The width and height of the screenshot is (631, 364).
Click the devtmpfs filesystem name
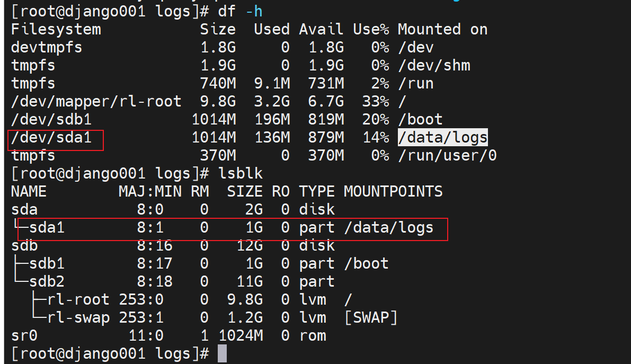point(47,47)
